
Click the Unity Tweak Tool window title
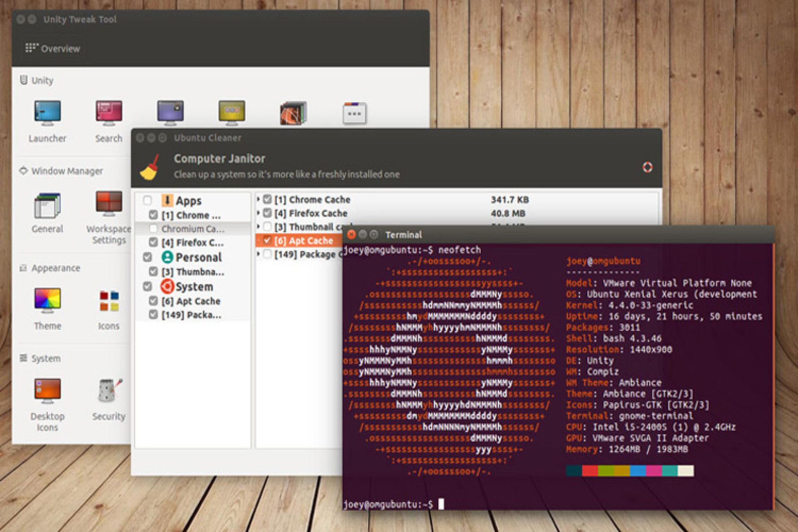click(x=80, y=19)
